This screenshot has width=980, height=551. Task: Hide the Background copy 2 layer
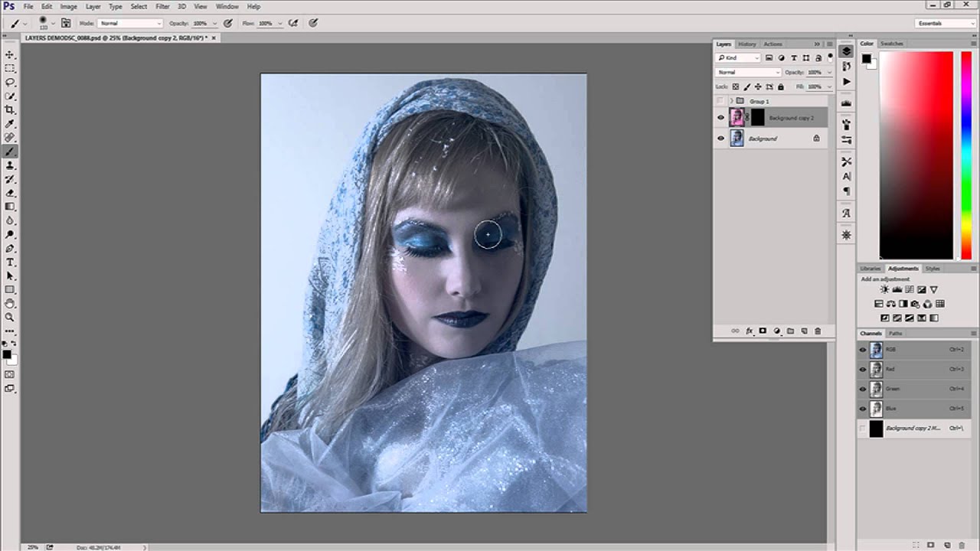(720, 118)
